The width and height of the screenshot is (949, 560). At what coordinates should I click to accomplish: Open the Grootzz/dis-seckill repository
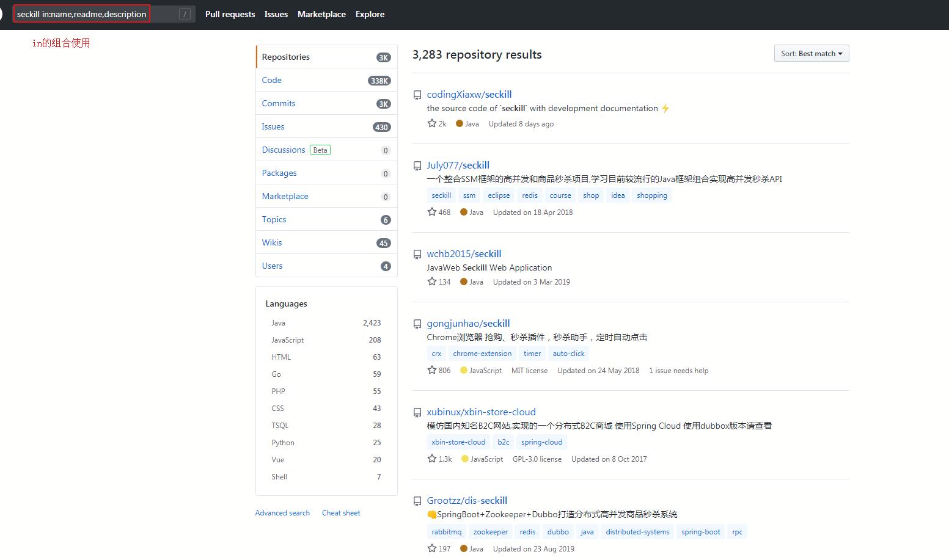(x=467, y=500)
